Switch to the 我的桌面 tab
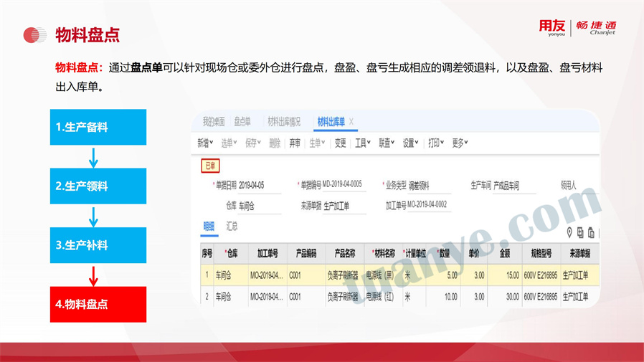 tap(213, 121)
